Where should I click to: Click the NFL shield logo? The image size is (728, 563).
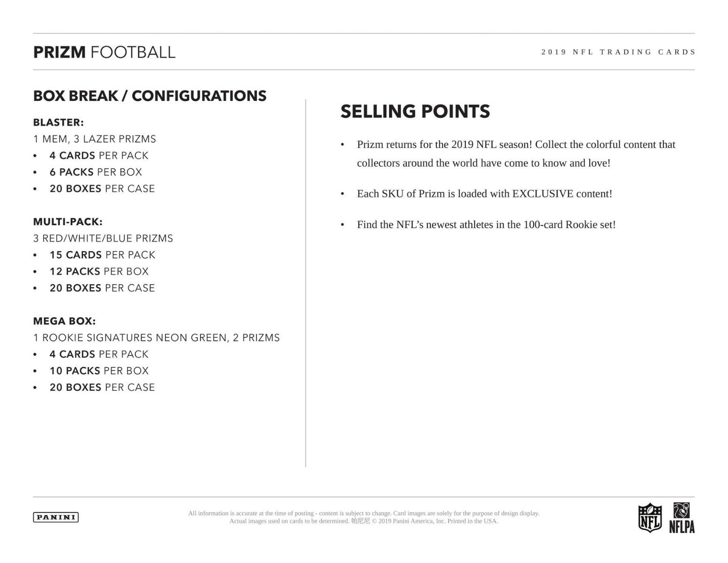[x=650, y=517]
